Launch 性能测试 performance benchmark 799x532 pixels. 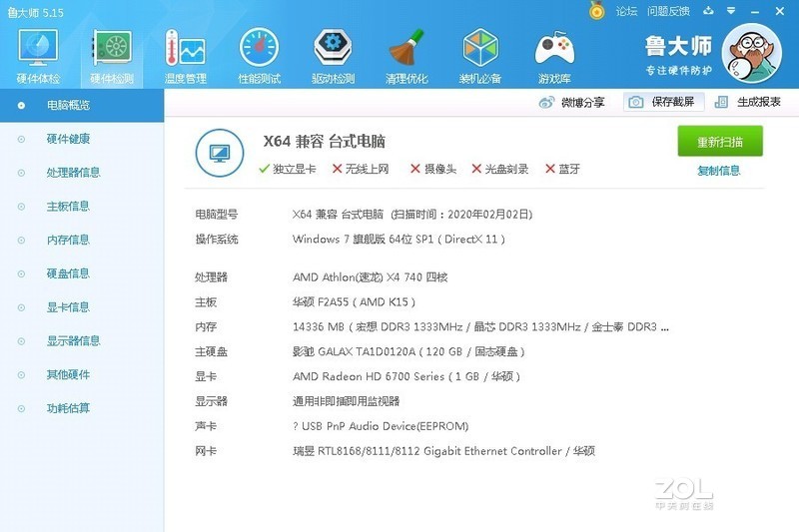pos(259,56)
